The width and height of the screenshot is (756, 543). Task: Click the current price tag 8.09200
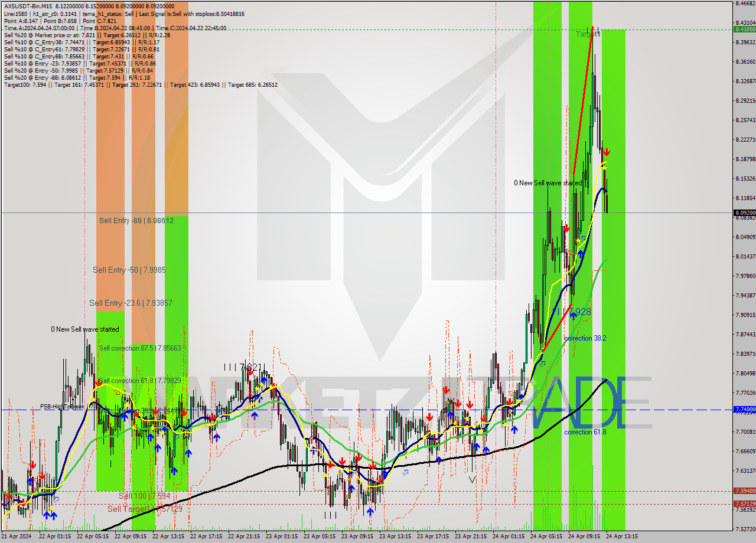pos(744,212)
